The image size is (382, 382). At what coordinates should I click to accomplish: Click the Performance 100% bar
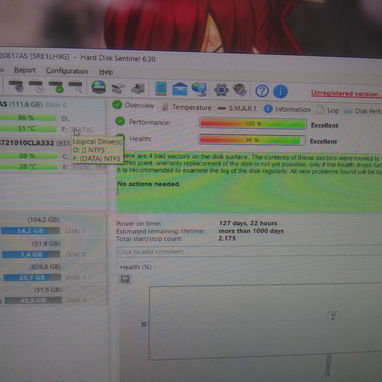tap(252, 124)
